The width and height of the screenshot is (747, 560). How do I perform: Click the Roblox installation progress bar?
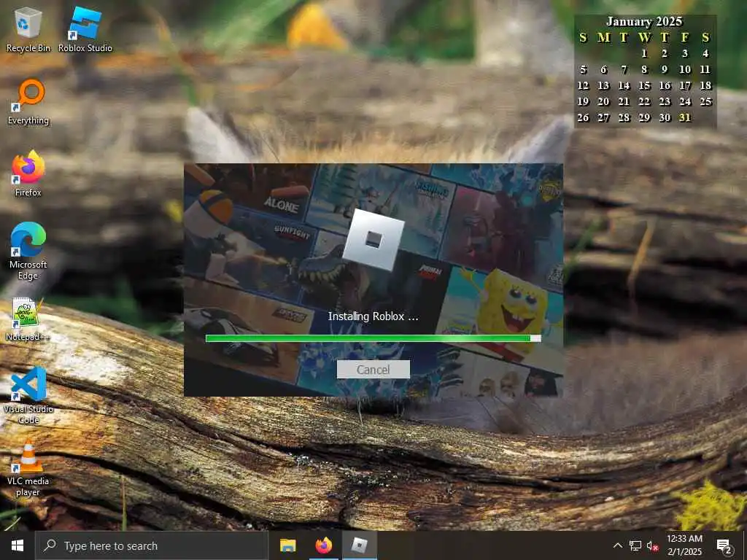pos(373,338)
